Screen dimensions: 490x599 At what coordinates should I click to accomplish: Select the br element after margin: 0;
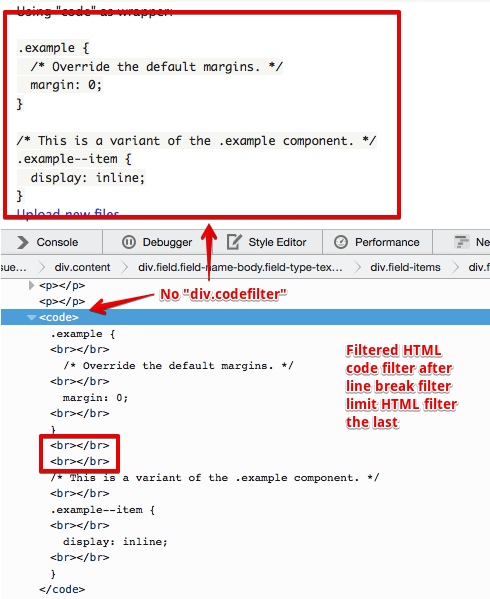pos(79,414)
